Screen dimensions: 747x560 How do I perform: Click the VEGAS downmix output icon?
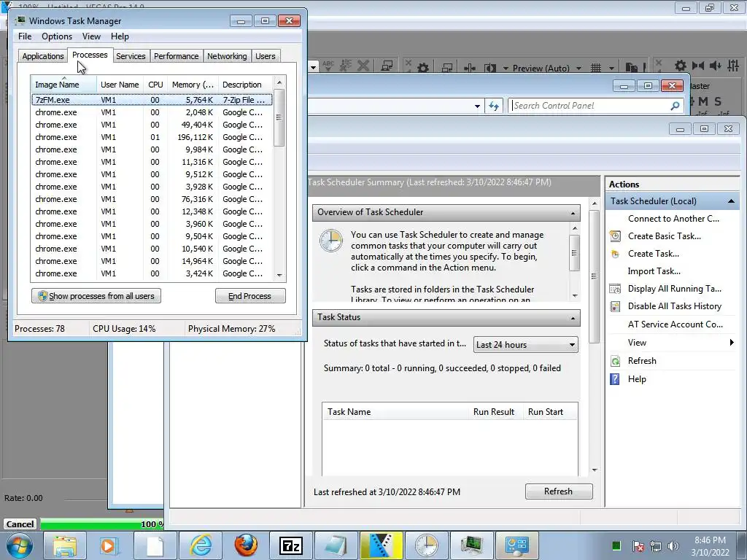[698, 65]
